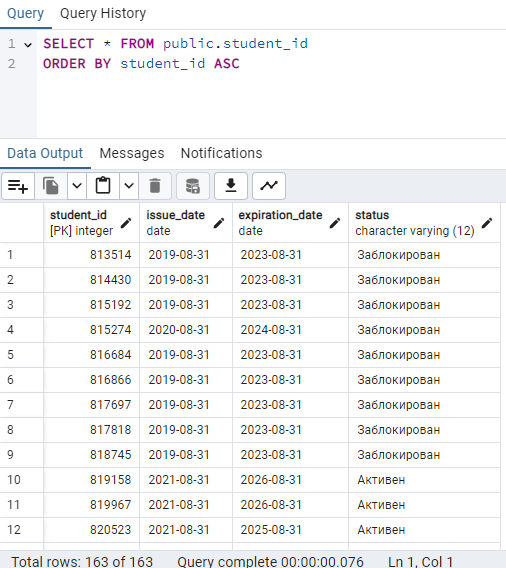Expand the copy options dropdown arrow

pyautogui.click(x=77, y=186)
